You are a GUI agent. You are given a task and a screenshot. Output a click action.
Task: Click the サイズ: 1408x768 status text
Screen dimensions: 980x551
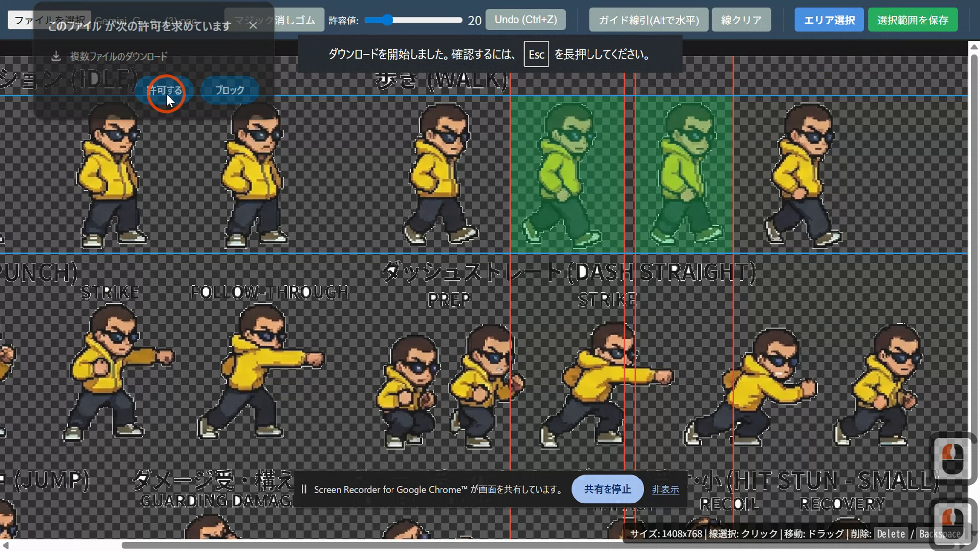666,534
